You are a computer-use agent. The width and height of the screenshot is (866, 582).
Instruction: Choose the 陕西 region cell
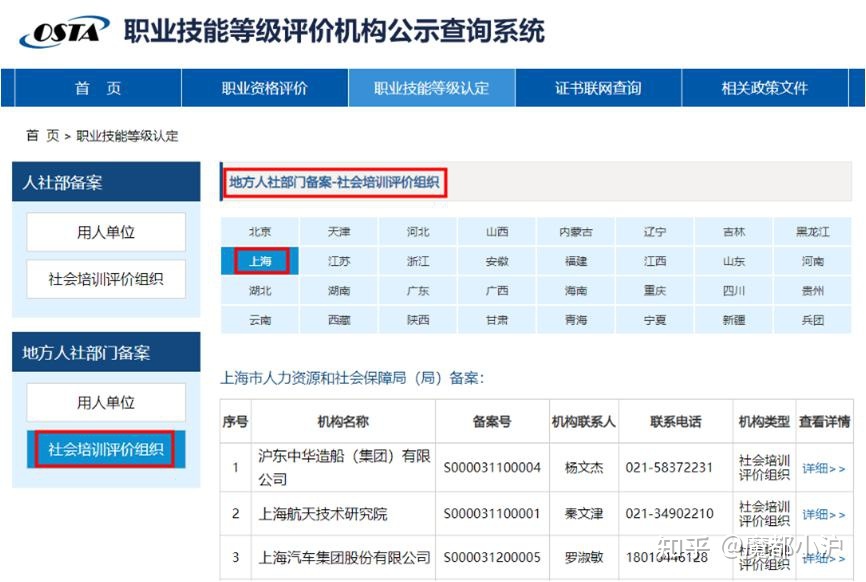click(418, 320)
